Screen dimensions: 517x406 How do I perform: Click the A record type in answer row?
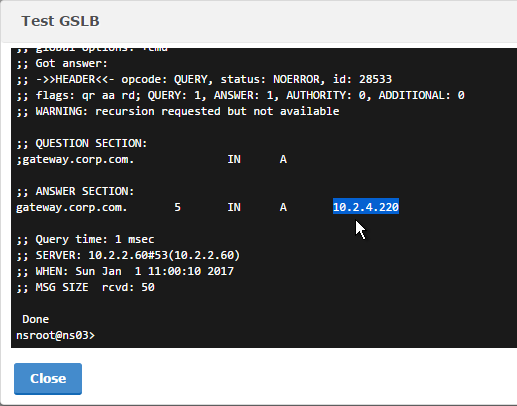pos(283,207)
